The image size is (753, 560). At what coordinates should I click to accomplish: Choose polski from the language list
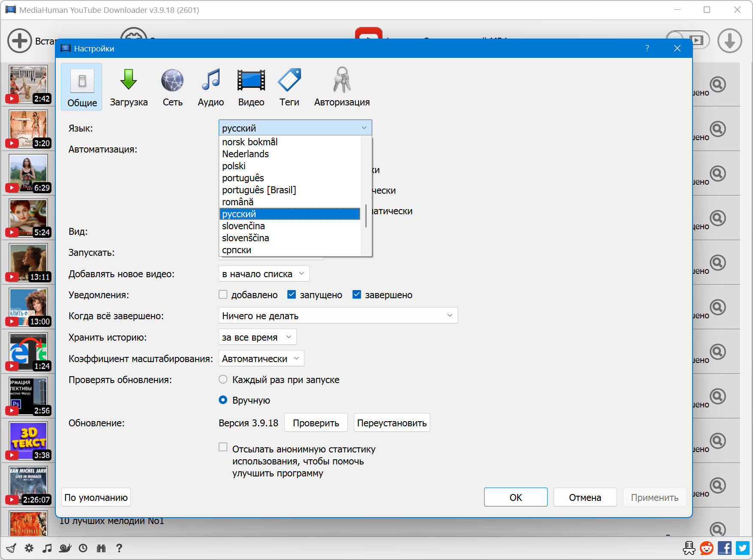pos(234,166)
